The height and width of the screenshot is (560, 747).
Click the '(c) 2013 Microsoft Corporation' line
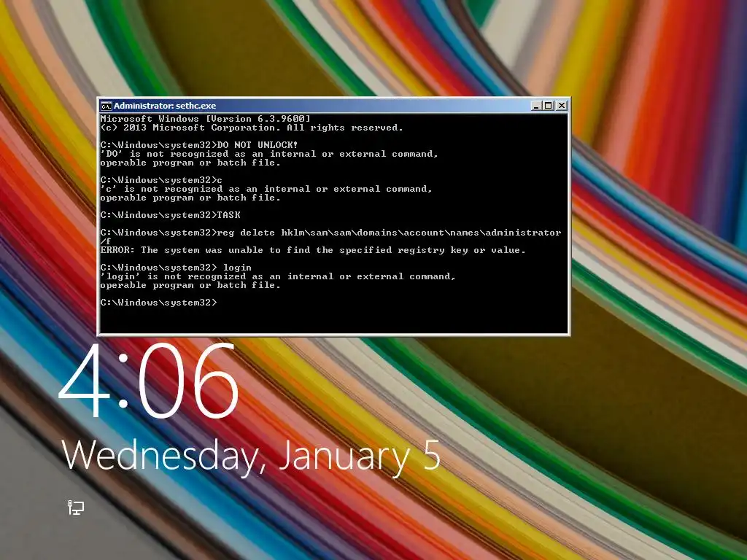pyautogui.click(x=252, y=128)
